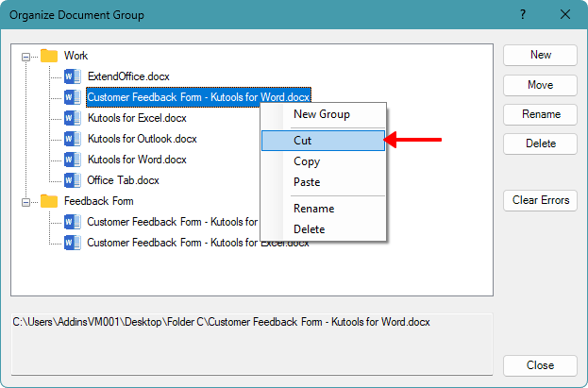The width and height of the screenshot is (588, 388).
Task: Choose Paste from the context menu
Action: [323, 182]
